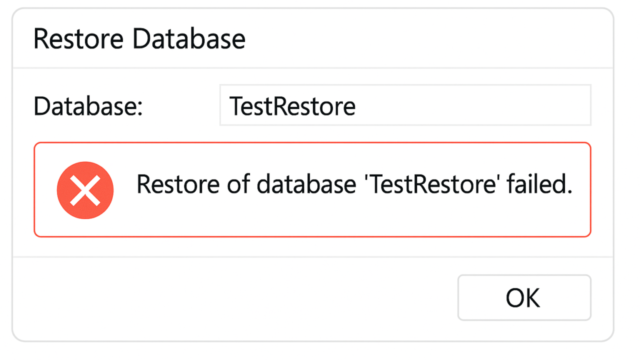This screenshot has width=640, height=360.
Task: Click the error status icon beside the message
Action: click(85, 190)
